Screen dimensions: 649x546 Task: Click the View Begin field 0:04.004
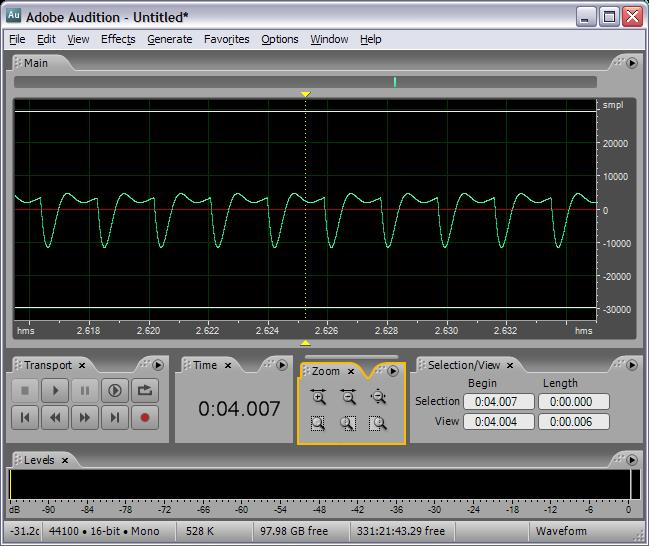[499, 422]
